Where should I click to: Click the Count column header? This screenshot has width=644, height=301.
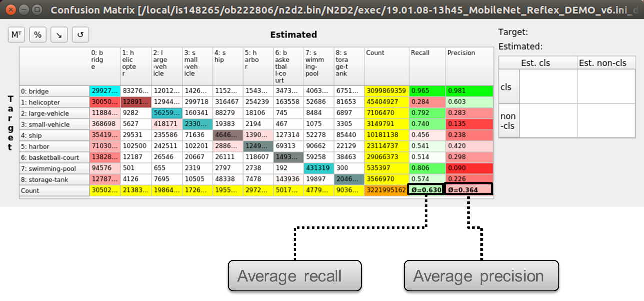coord(387,66)
